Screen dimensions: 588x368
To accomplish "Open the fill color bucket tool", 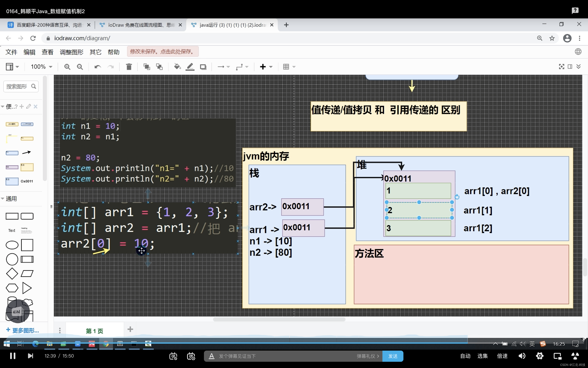I will point(177,66).
